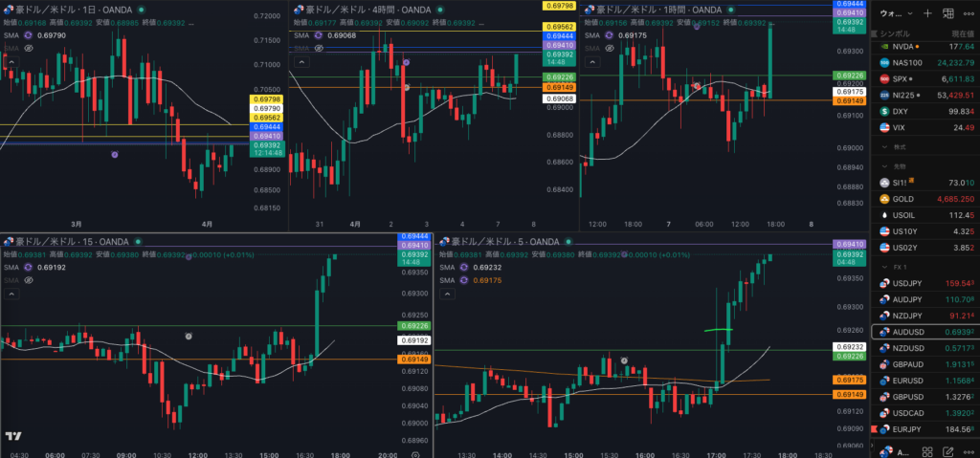Click the SMA refresh icon on daily chart
980x458 pixels.
pyautogui.click(x=29, y=35)
